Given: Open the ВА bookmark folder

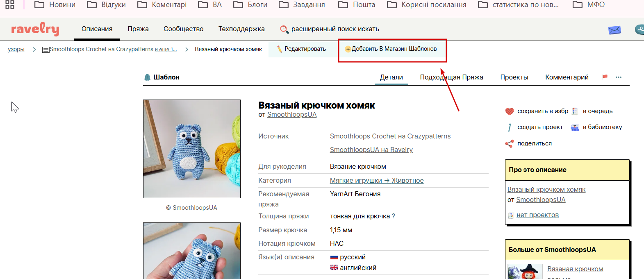Looking at the screenshot, I should pyautogui.click(x=210, y=5).
